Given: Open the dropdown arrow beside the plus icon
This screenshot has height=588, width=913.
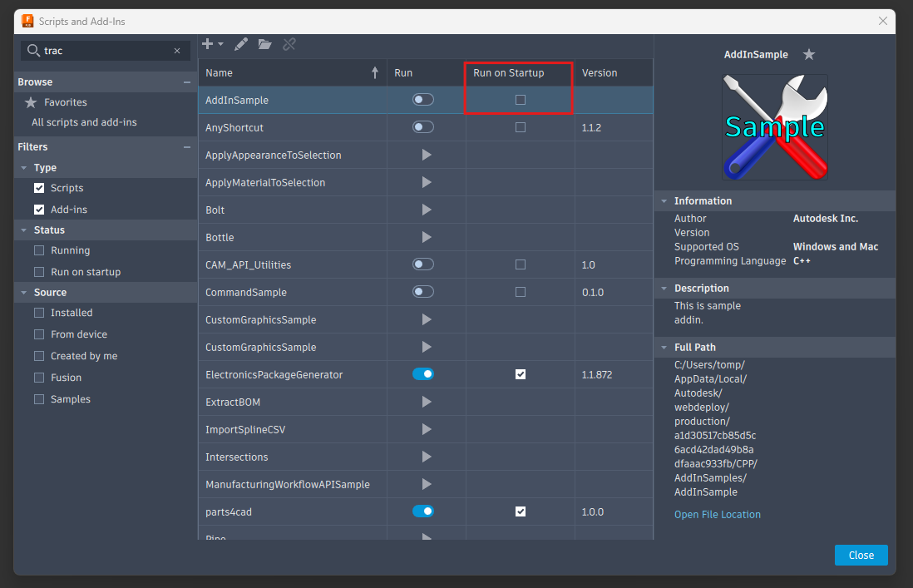Looking at the screenshot, I should (x=220, y=44).
